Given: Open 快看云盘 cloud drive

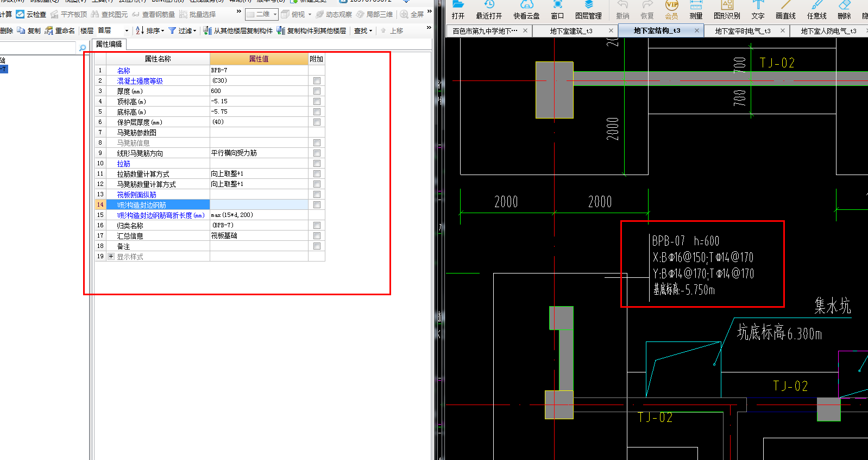Looking at the screenshot, I should (x=526, y=10).
